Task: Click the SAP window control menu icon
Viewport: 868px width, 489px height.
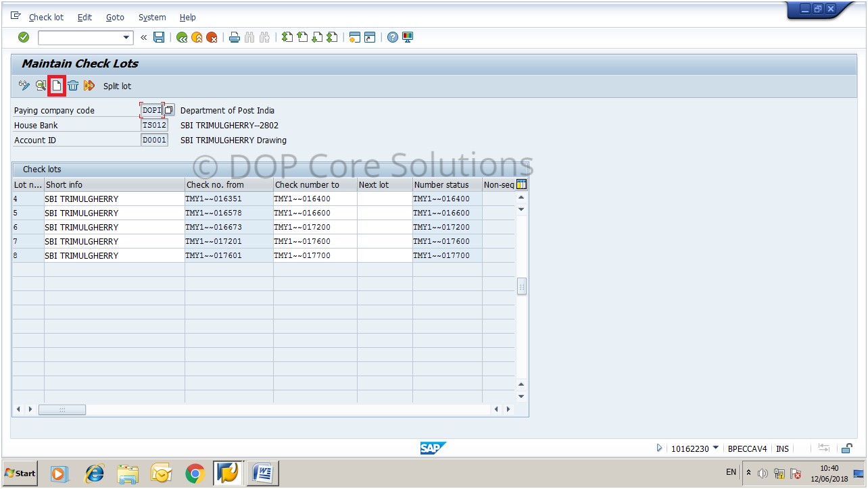Action: pos(16,16)
